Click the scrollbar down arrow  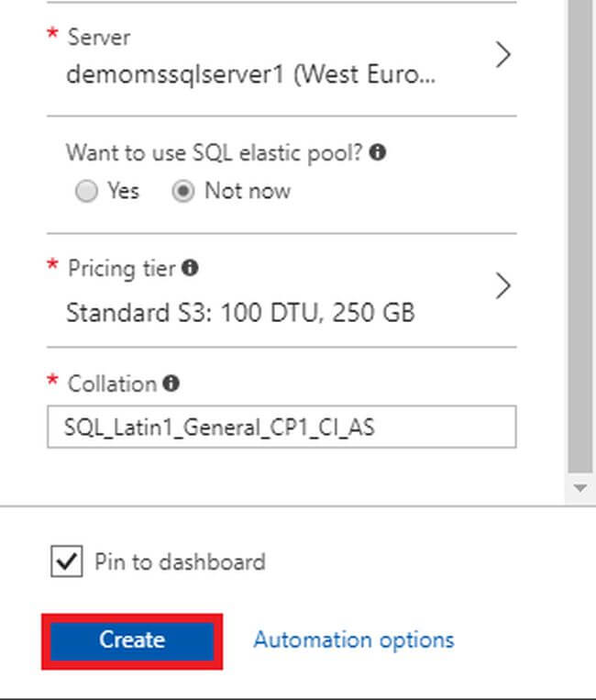(x=579, y=488)
